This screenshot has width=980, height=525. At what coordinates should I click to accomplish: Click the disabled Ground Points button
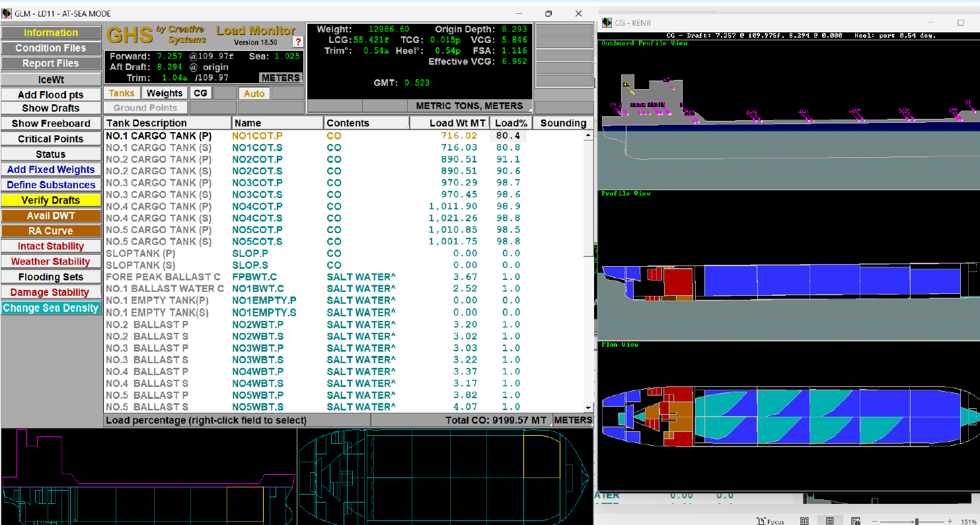[145, 108]
